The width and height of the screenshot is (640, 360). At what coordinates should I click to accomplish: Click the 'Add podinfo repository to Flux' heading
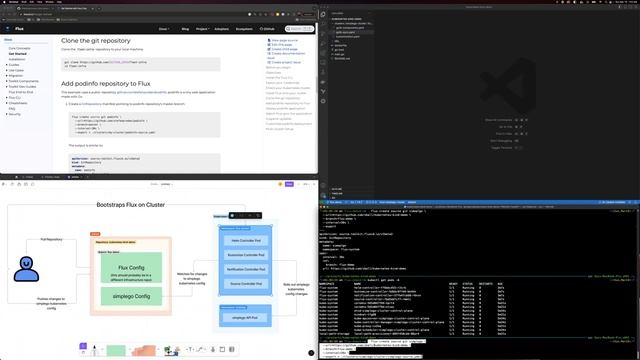(x=106, y=84)
